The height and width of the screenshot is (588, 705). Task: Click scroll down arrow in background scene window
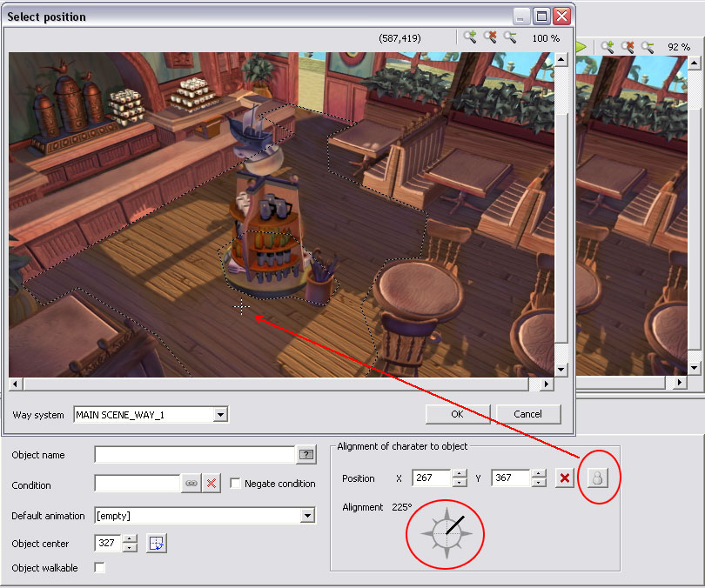695,368
